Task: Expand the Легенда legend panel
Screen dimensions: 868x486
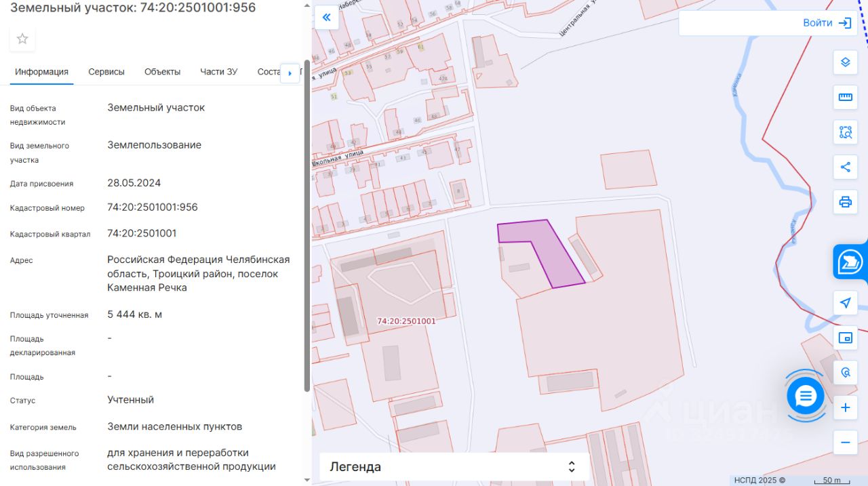Action: pos(454,466)
